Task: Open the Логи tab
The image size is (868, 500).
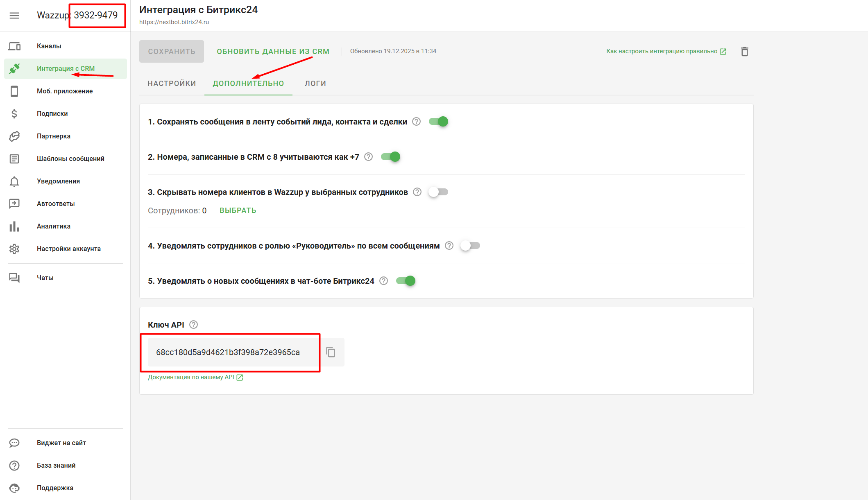Action: tap(315, 84)
